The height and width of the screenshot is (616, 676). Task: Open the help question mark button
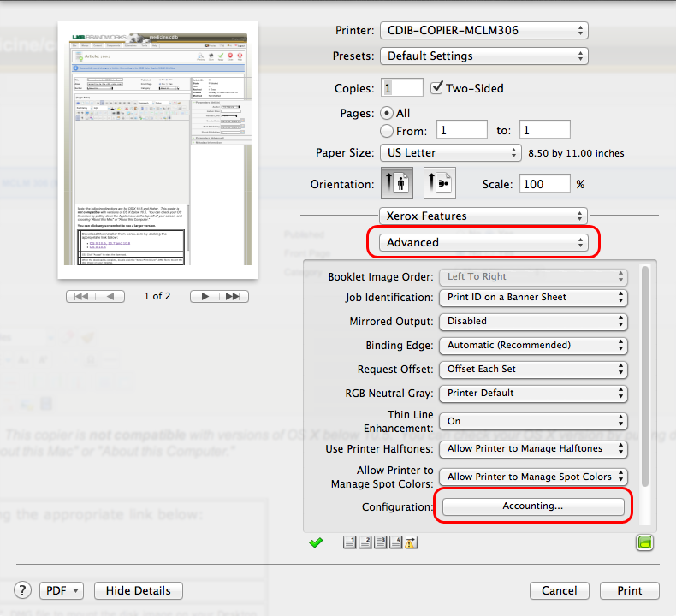coord(23,590)
